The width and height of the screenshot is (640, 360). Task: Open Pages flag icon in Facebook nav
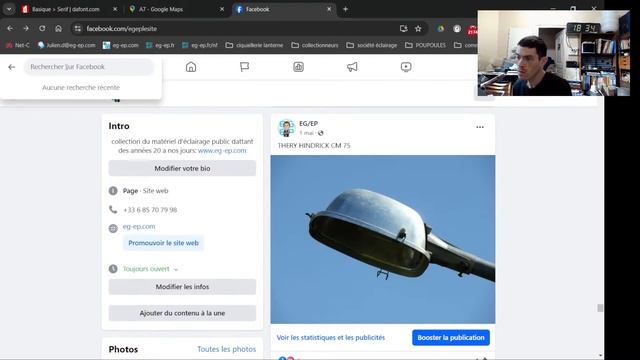pos(244,67)
